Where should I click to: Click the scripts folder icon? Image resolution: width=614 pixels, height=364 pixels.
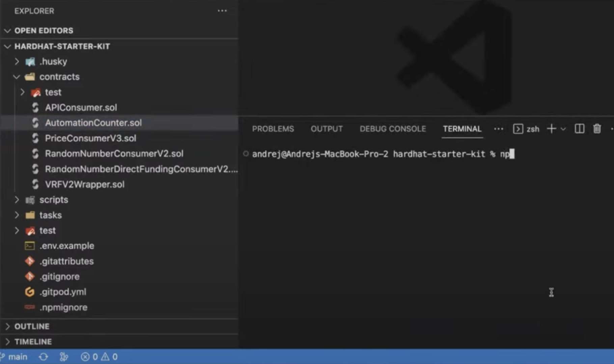[x=30, y=200]
